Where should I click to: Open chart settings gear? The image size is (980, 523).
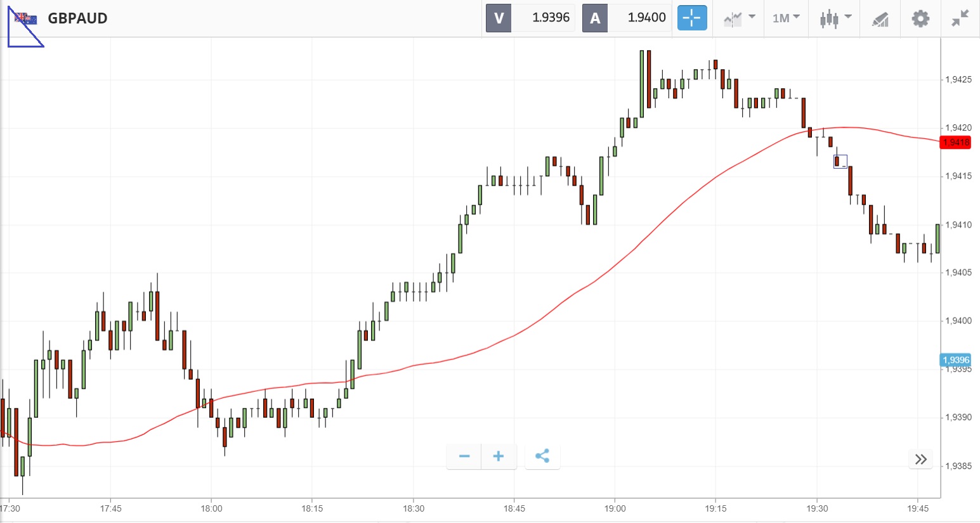[920, 18]
